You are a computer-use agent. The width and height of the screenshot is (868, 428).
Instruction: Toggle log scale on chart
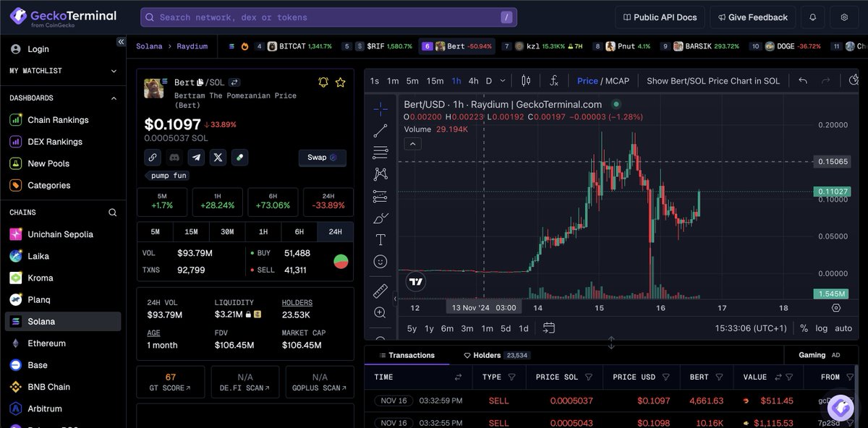[821, 328]
